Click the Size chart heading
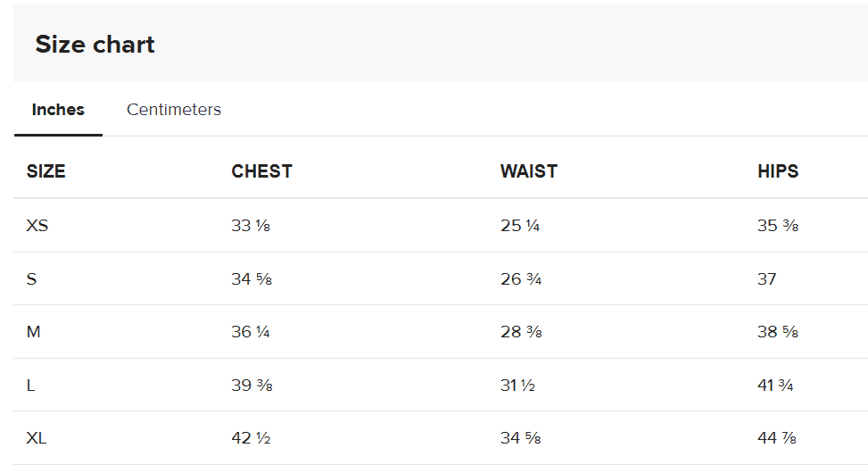Viewport: 868px width, 473px height. (95, 45)
